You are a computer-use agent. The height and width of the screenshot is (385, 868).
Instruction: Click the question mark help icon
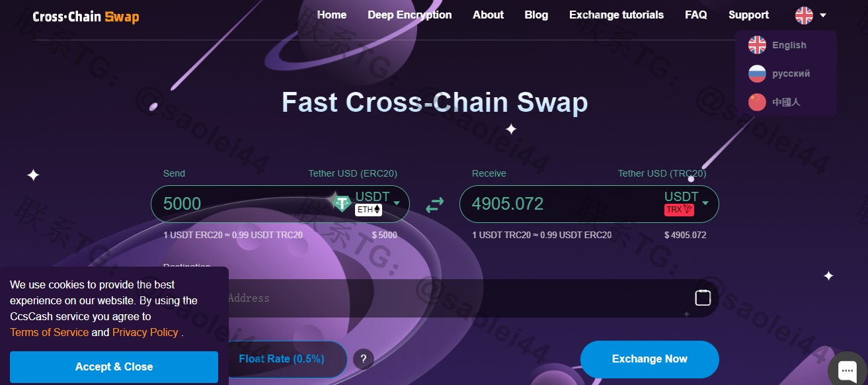click(x=364, y=359)
